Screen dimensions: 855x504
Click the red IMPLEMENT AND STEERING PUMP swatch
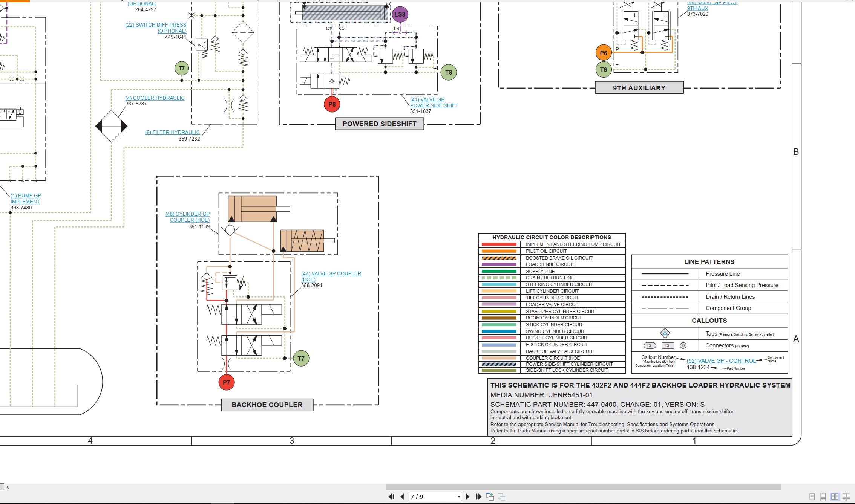(x=499, y=244)
